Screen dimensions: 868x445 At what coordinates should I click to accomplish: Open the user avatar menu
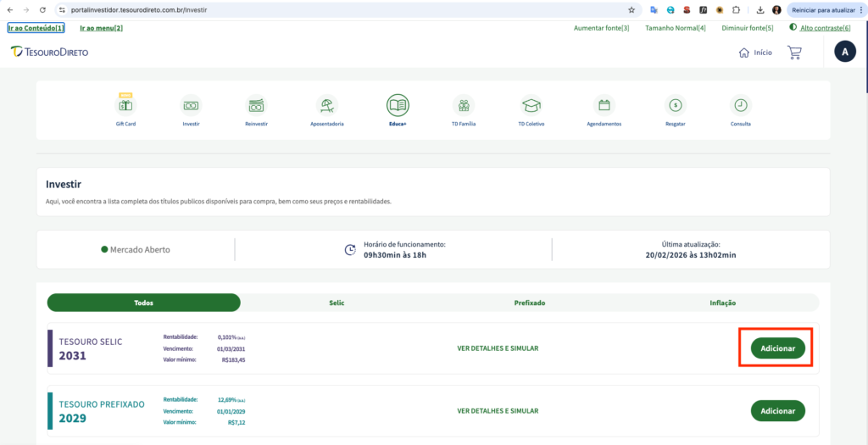point(844,53)
